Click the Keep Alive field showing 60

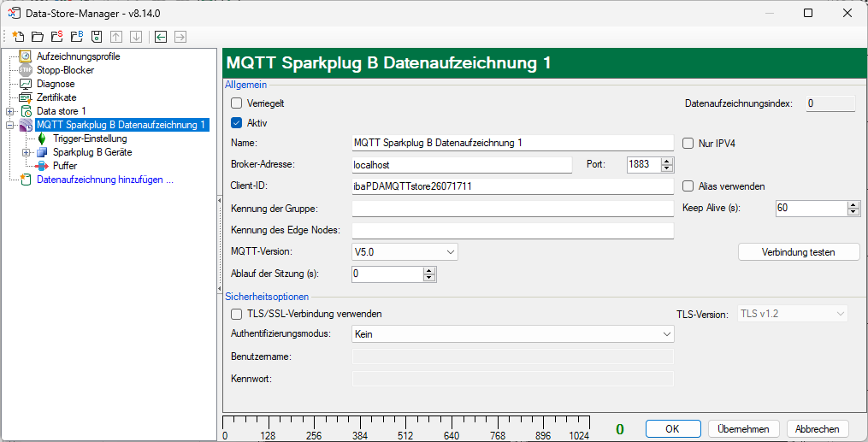(x=812, y=208)
